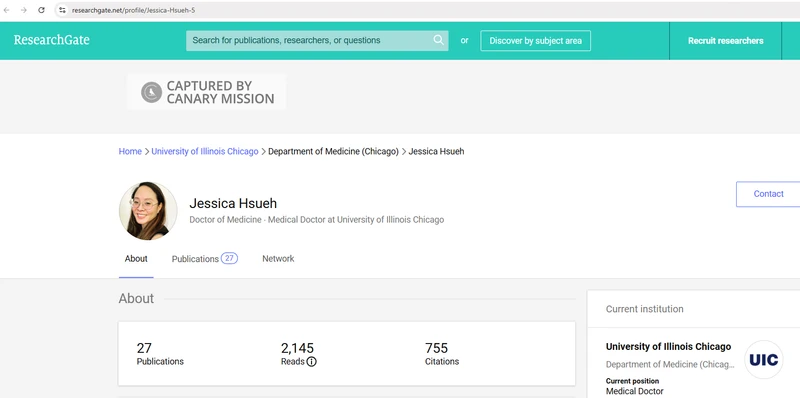Open the ResearchGate logo homepage
This screenshot has width=800, height=398.
point(52,40)
